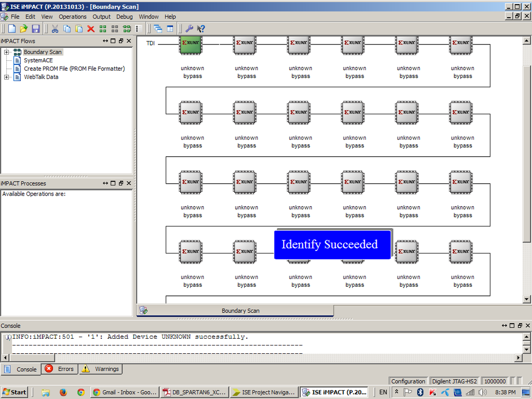Click the console scrollbar down arrow

527,350
